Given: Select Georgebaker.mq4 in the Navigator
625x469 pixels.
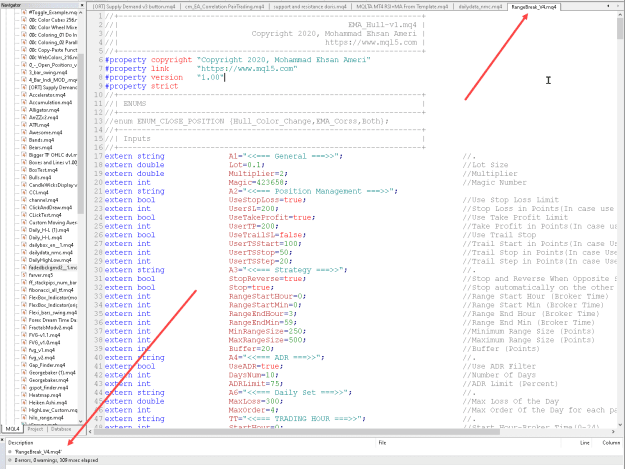Looking at the screenshot, I should 48,380.
